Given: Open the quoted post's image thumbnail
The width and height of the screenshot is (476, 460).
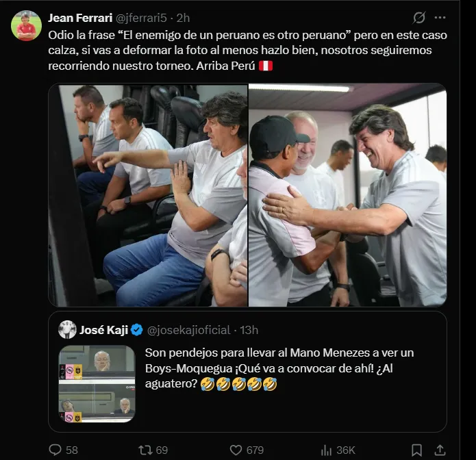Looking at the screenshot, I should [x=97, y=383].
